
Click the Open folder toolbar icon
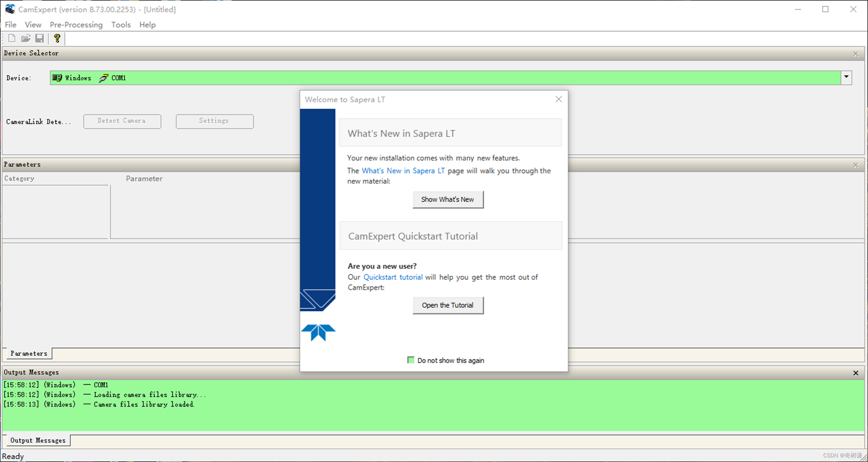[26, 38]
